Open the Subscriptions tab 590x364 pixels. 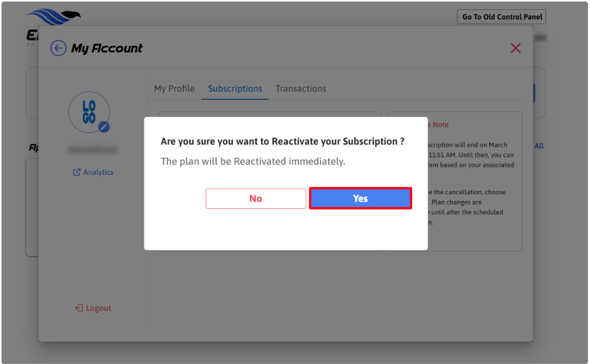235,88
